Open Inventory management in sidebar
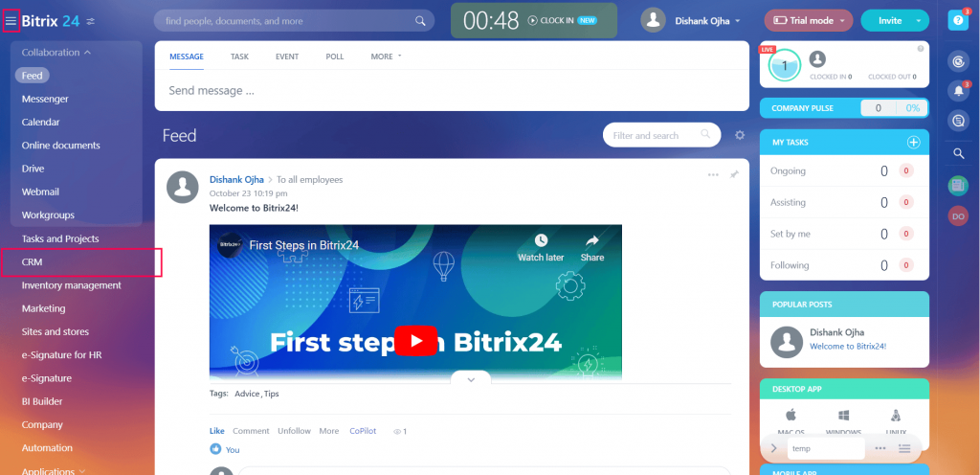Viewport: 980px width, 475px height. (71, 285)
